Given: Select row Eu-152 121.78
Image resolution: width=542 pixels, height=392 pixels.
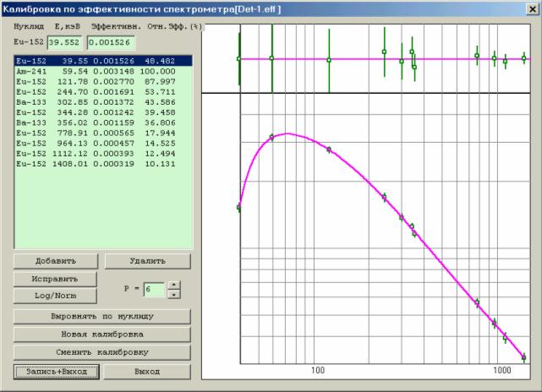Looking at the screenshot, I should click(x=103, y=82).
